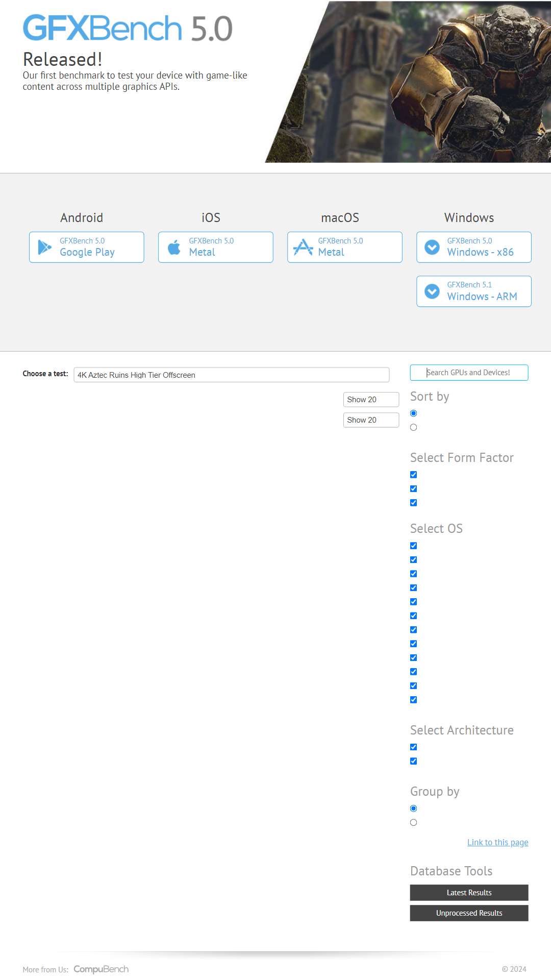Select the second Group by radio option
Image resolution: width=551 pixels, height=980 pixels.
click(x=414, y=822)
